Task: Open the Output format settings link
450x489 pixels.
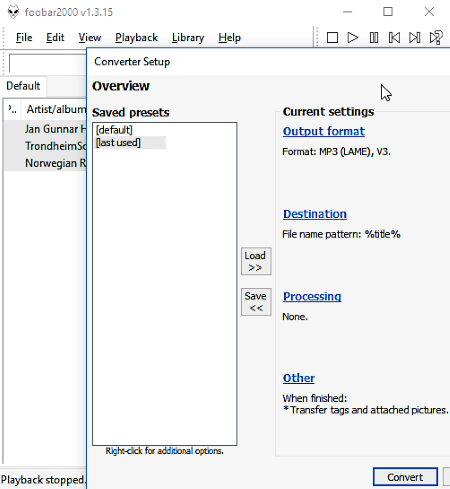Action: (324, 131)
